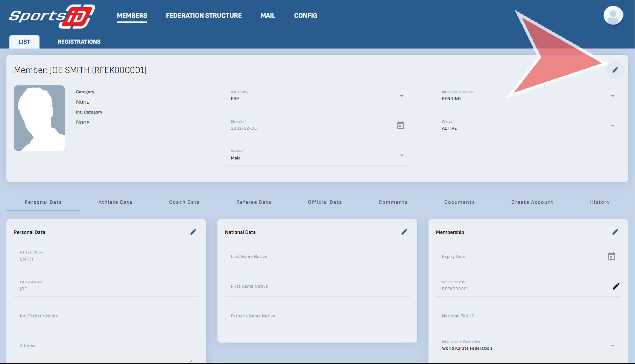Expand the International Status dropdown
635x364 pixels.
coord(612,96)
